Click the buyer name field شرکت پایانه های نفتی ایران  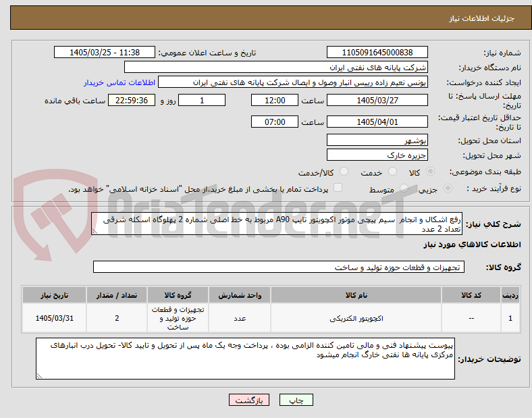(x=276, y=67)
